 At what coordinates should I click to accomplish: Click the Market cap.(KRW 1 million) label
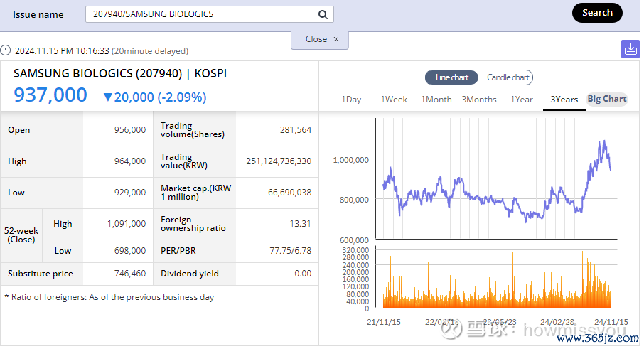196,193
